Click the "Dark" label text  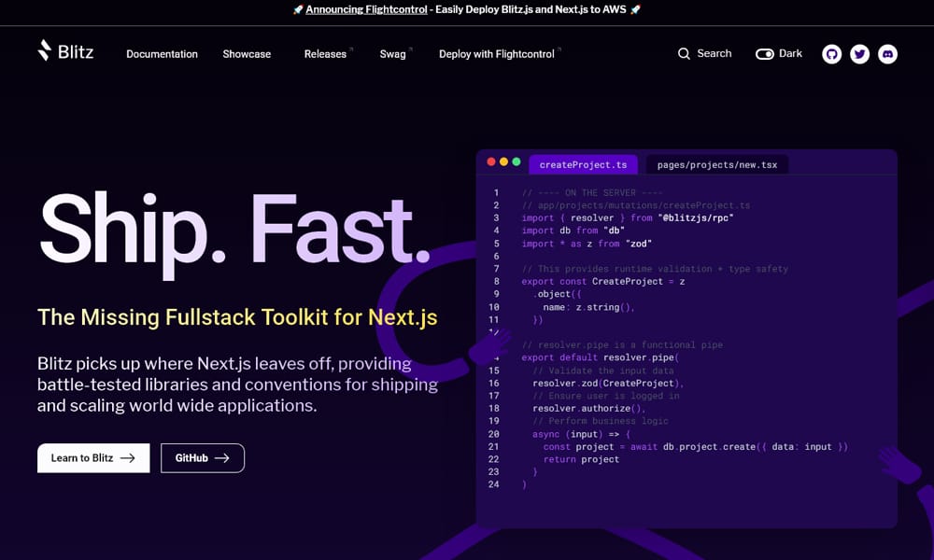click(790, 53)
